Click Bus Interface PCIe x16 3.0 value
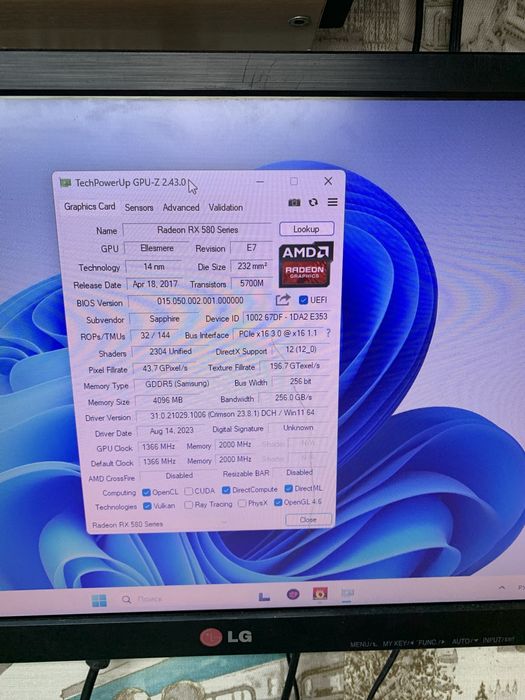525x700 pixels. (x=278, y=333)
